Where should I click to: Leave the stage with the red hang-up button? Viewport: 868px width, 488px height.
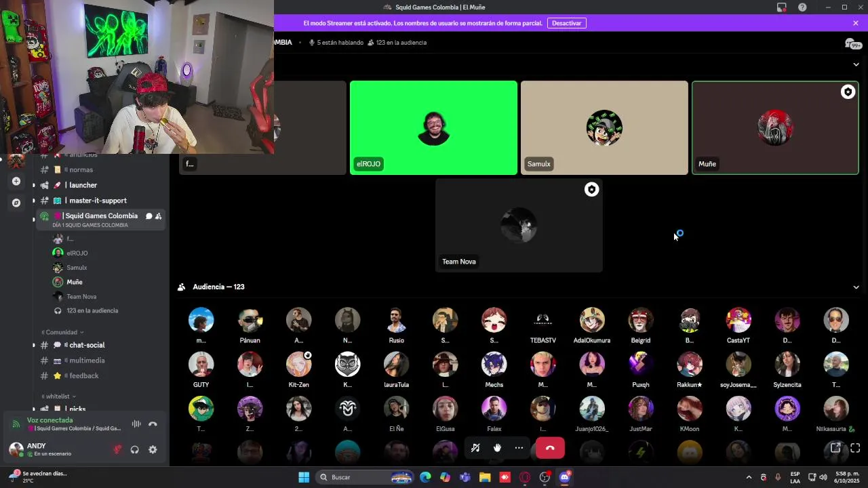coord(550,448)
